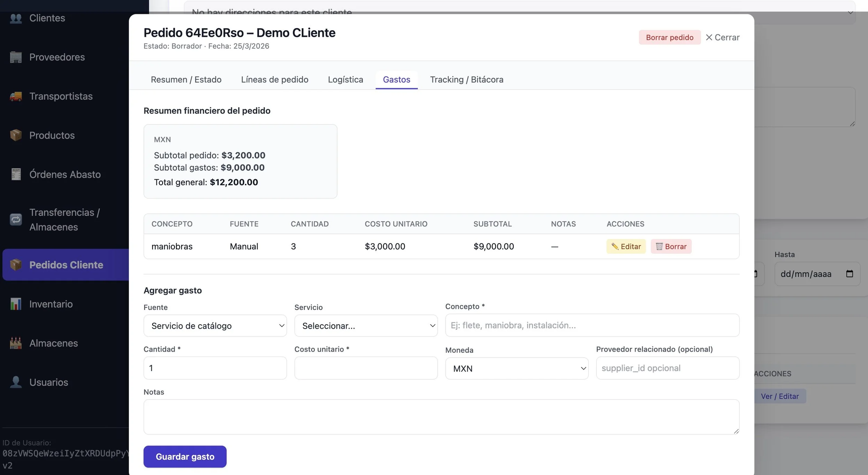Click the Productos box icon

pos(16,135)
